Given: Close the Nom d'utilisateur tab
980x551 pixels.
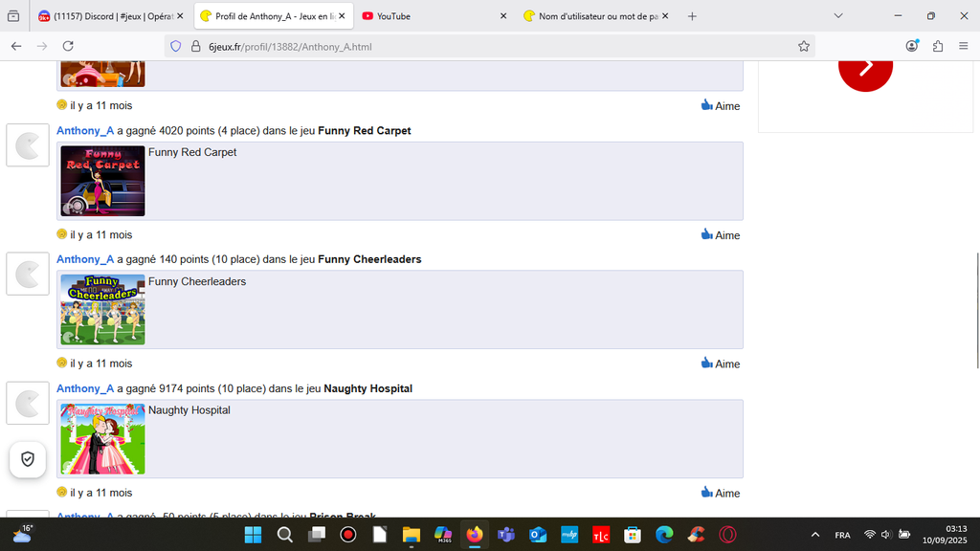Looking at the screenshot, I should pos(665,16).
